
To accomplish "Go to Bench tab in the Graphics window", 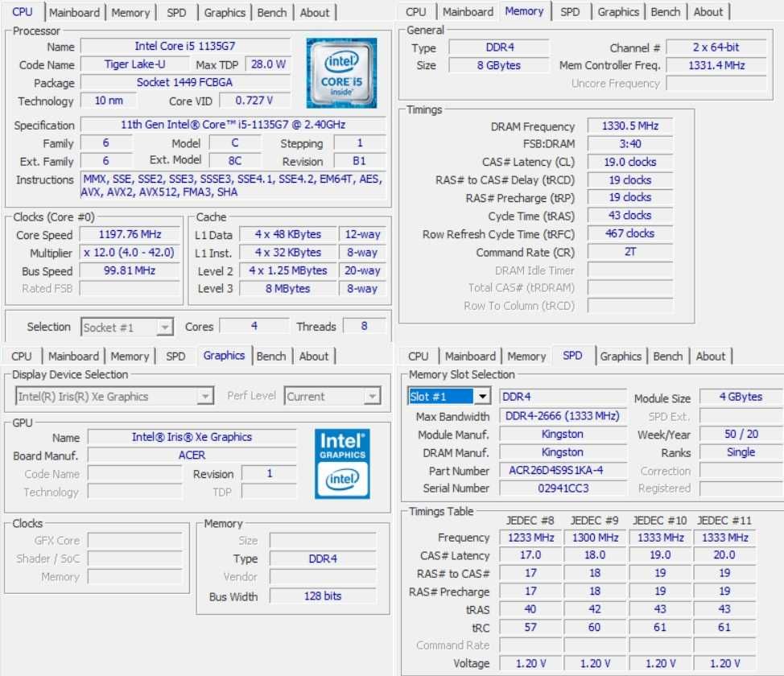I will click(271, 357).
